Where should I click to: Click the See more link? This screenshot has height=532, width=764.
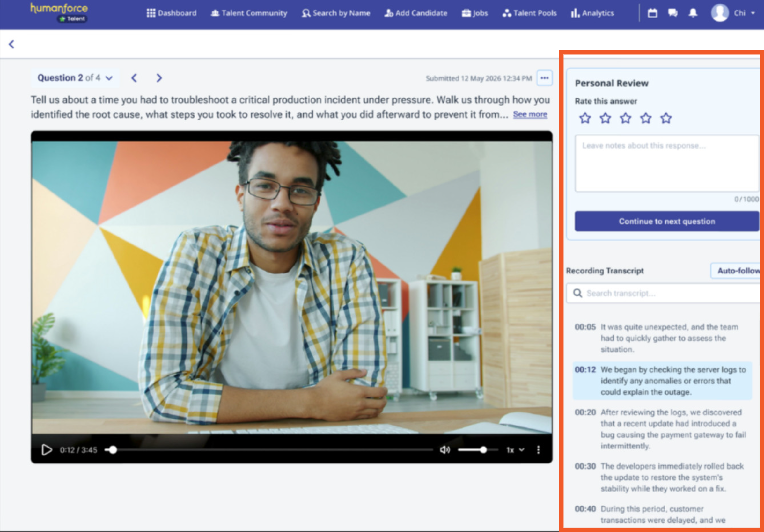[x=530, y=114]
